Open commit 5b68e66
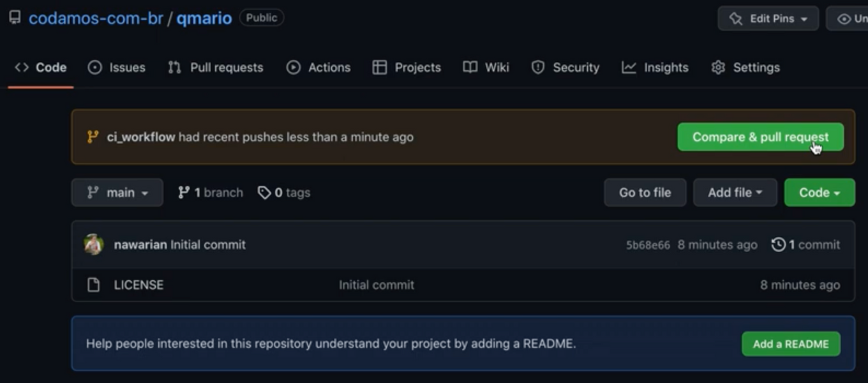Image resolution: width=868 pixels, height=383 pixels. point(649,244)
